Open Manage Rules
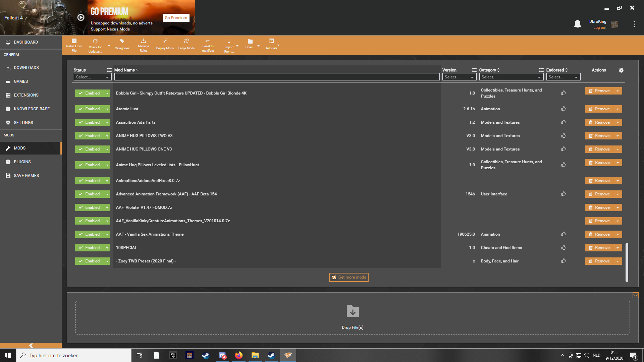The height and width of the screenshot is (362, 644). [143, 45]
